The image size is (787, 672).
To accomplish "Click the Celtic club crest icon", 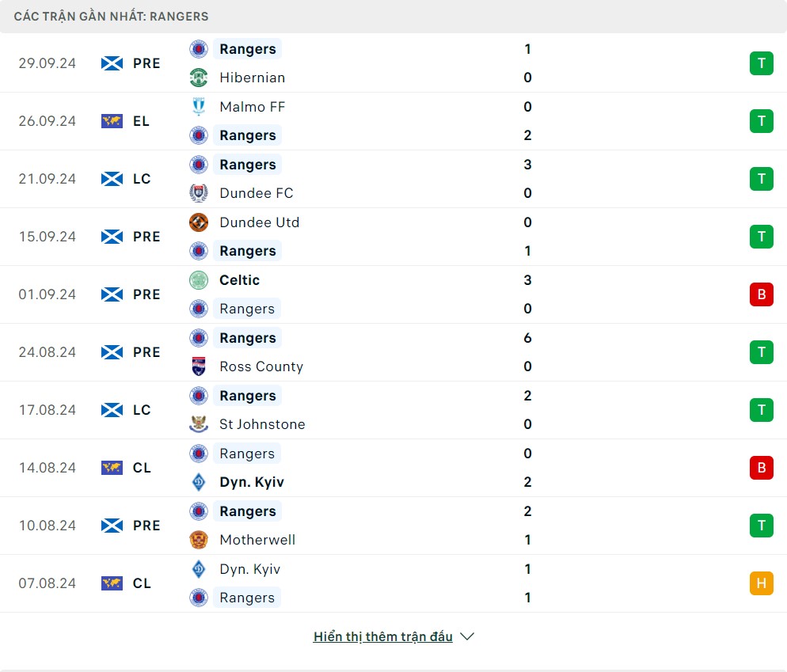I will [x=199, y=280].
